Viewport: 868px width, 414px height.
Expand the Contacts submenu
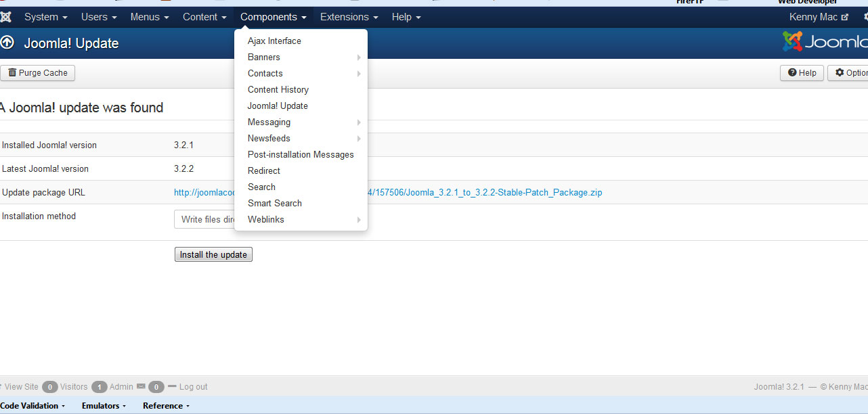[301, 73]
